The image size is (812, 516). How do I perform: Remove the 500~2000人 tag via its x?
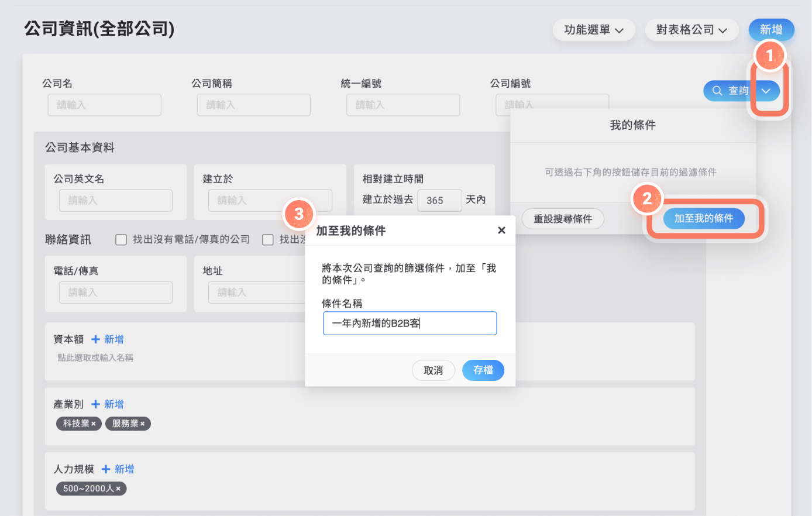[118, 489]
